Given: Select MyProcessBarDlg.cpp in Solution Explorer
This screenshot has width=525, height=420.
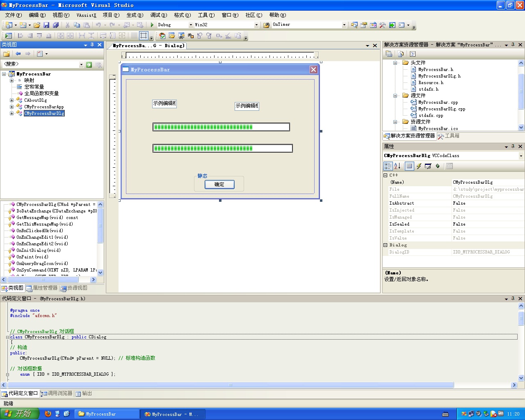Looking at the screenshot, I should 442,109.
